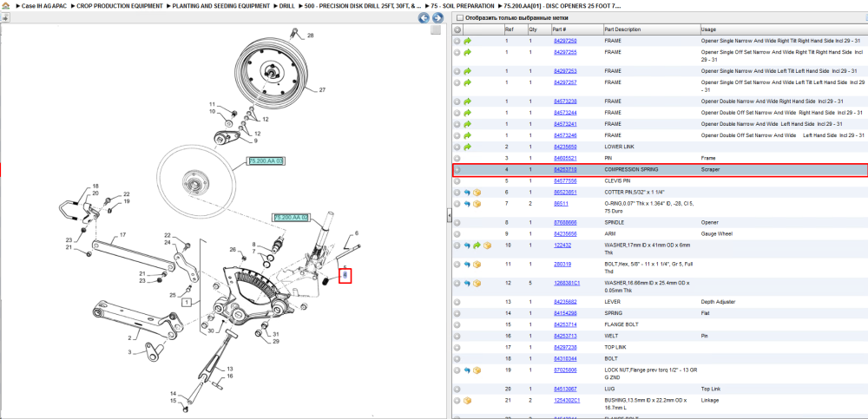The height and width of the screenshot is (419, 868).
Task: Click the green arrow for part 84297255
Action: tap(467, 52)
